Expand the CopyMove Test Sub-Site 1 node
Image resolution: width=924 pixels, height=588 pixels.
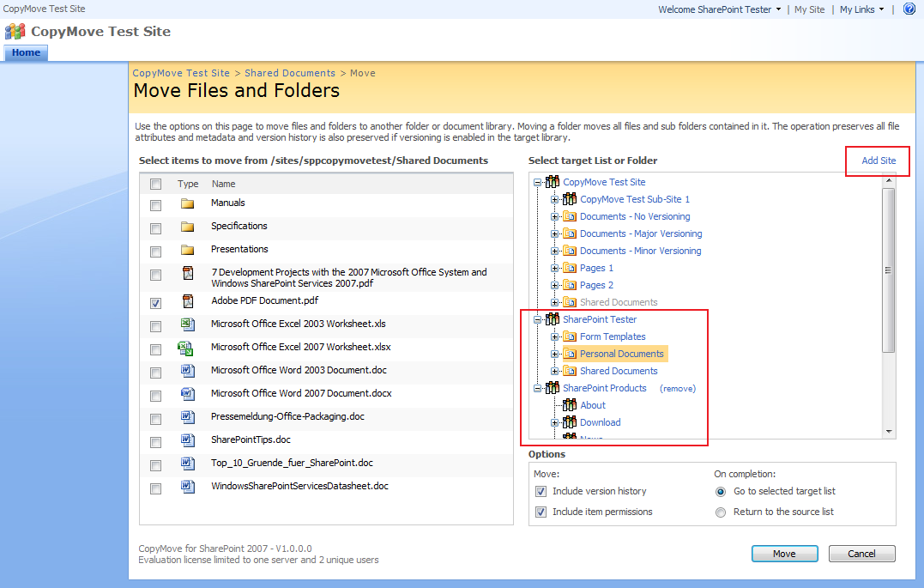click(554, 199)
